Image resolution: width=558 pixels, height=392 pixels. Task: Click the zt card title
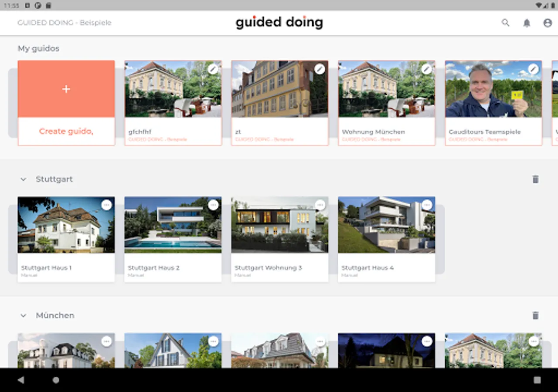(238, 132)
